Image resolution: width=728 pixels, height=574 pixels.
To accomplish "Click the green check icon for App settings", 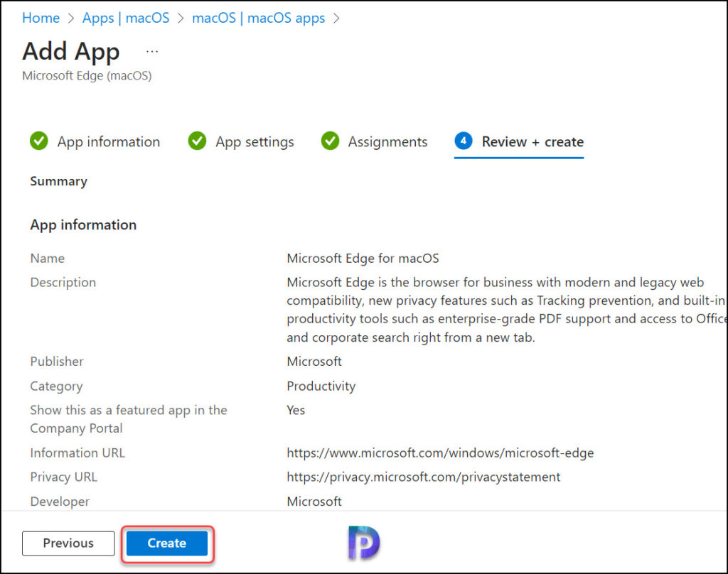I will (x=198, y=141).
